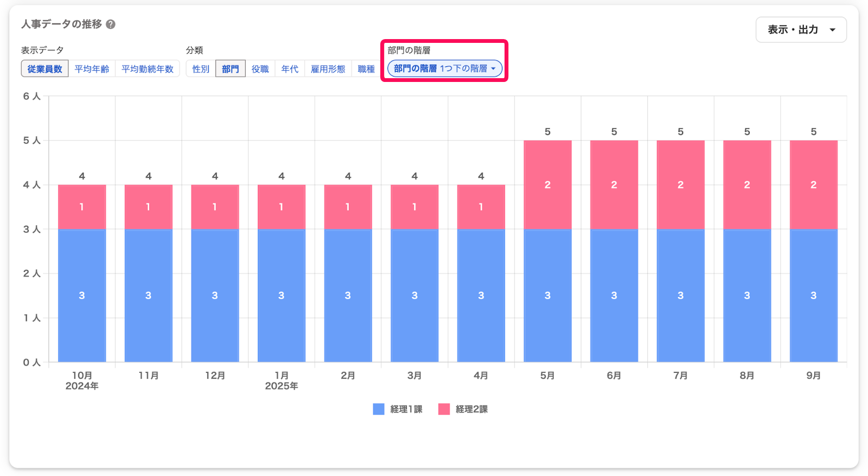The image size is (868, 476).
Task: Choose the 職種 classification
Action: (x=366, y=69)
